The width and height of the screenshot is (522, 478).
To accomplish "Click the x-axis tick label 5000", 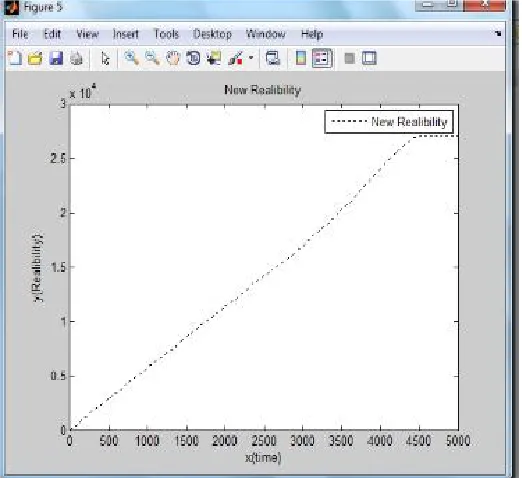I will click(458, 441).
